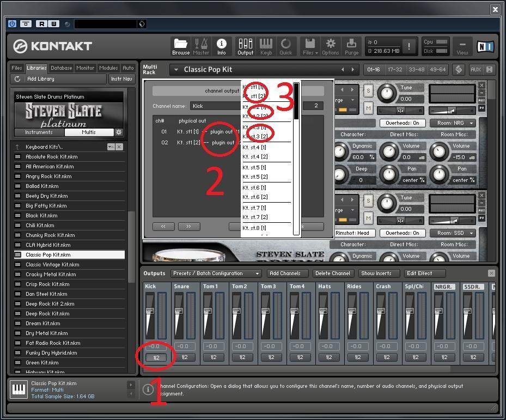Select Kt. st.4 [1] from output list
This screenshot has height=420, width=506.
[x=254, y=147]
